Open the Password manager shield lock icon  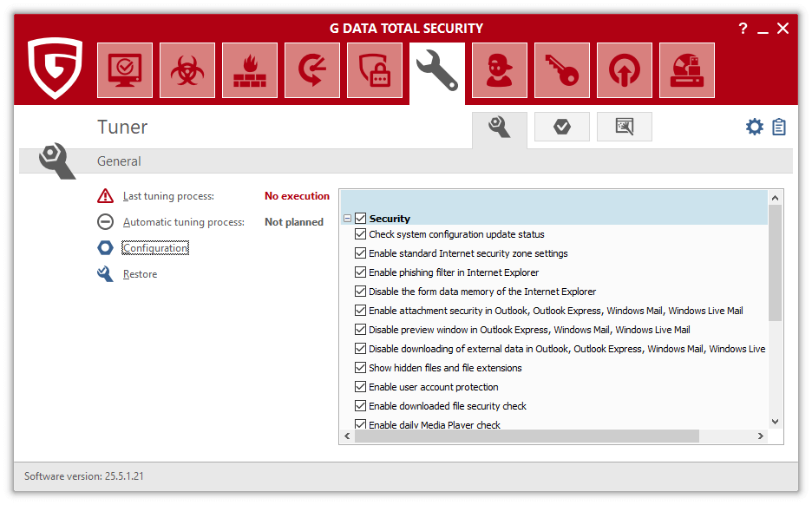point(375,70)
